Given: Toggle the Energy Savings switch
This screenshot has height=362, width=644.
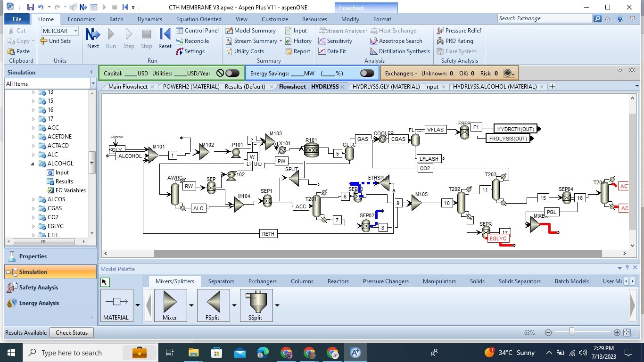Looking at the screenshot, I should pos(367,73).
